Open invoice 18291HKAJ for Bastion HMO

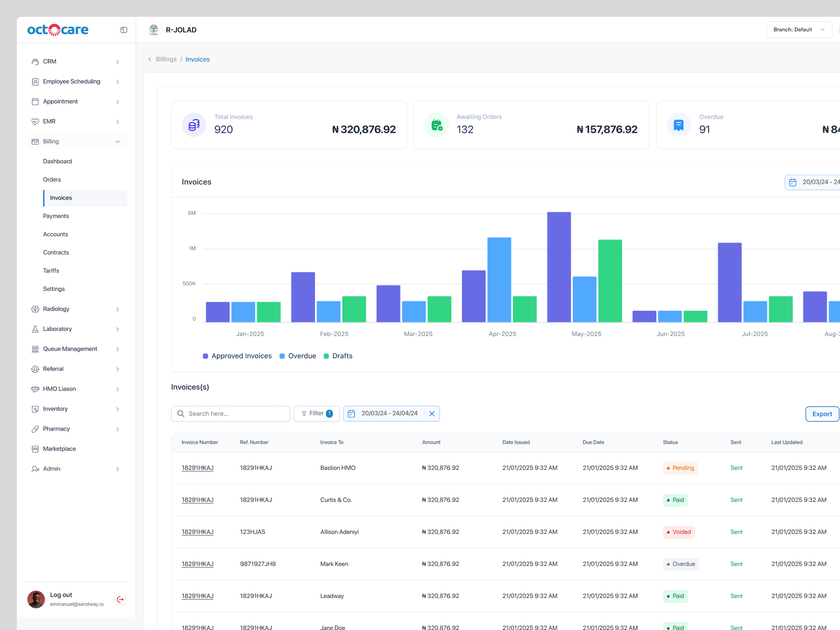197,468
